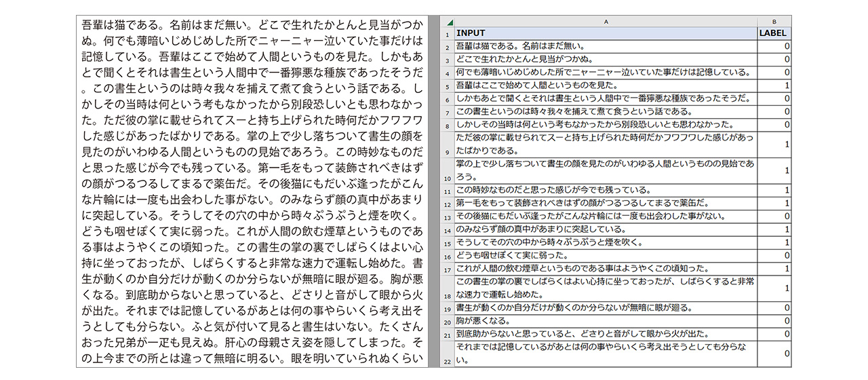Click the LABEL header cell

pos(774,33)
